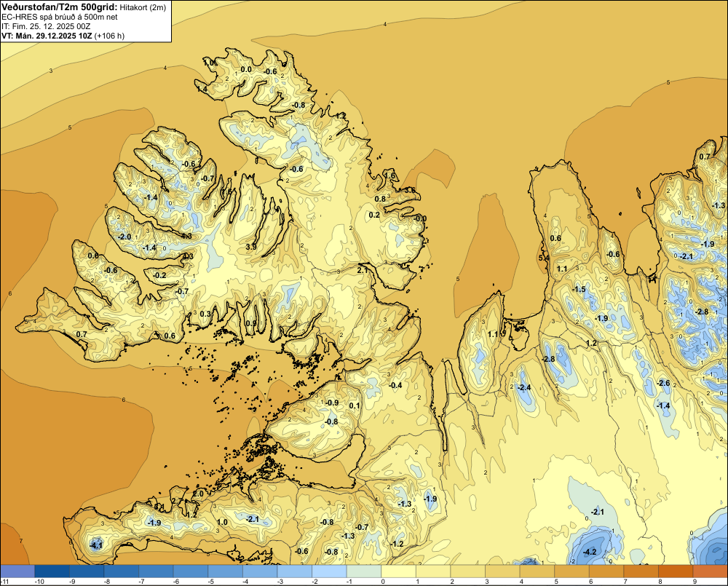Click the temperature label "-2.4"

click(x=523, y=387)
